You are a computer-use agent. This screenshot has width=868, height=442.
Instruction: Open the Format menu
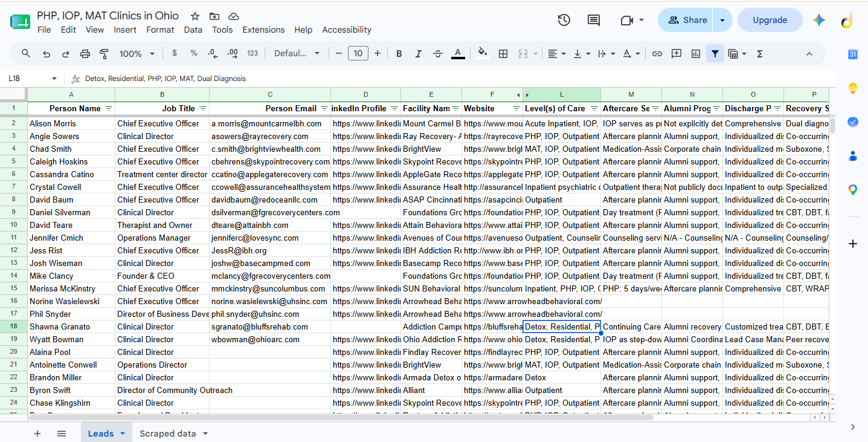coord(160,30)
